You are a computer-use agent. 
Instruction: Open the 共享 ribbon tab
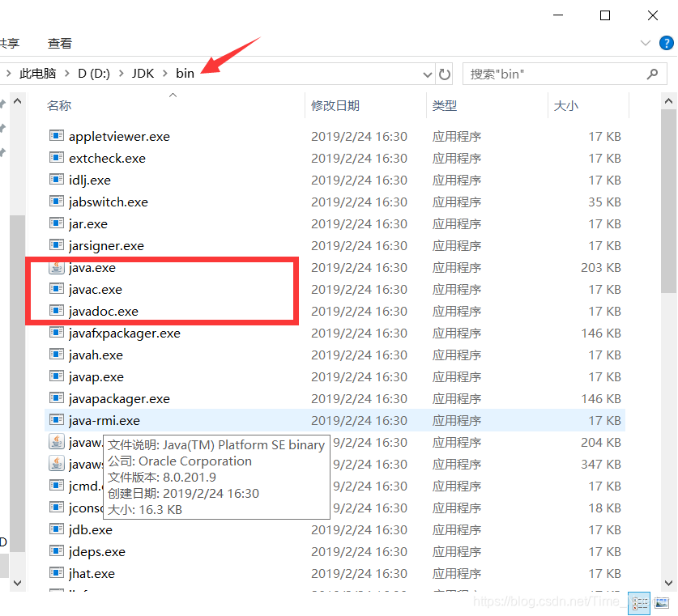(x=10, y=43)
